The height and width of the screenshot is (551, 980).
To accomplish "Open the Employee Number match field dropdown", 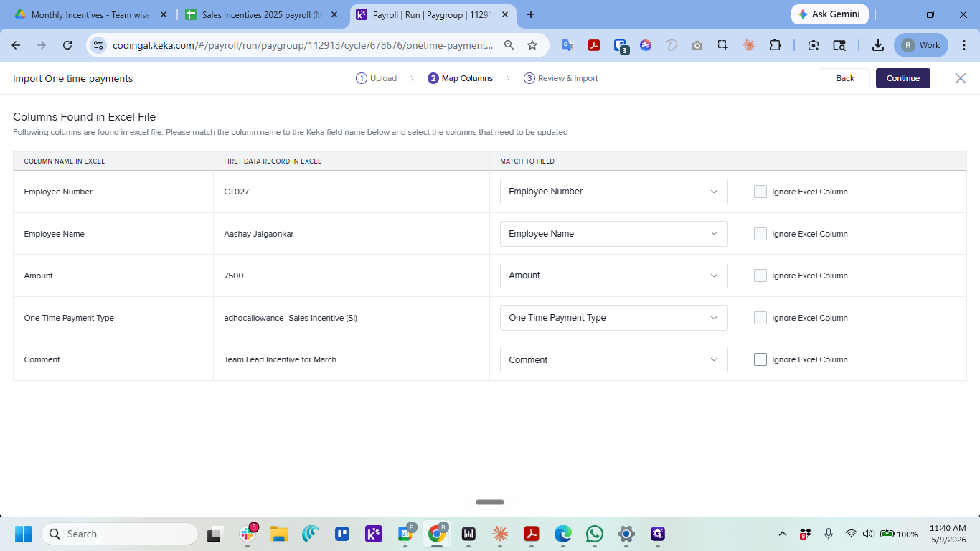I will click(x=614, y=192).
